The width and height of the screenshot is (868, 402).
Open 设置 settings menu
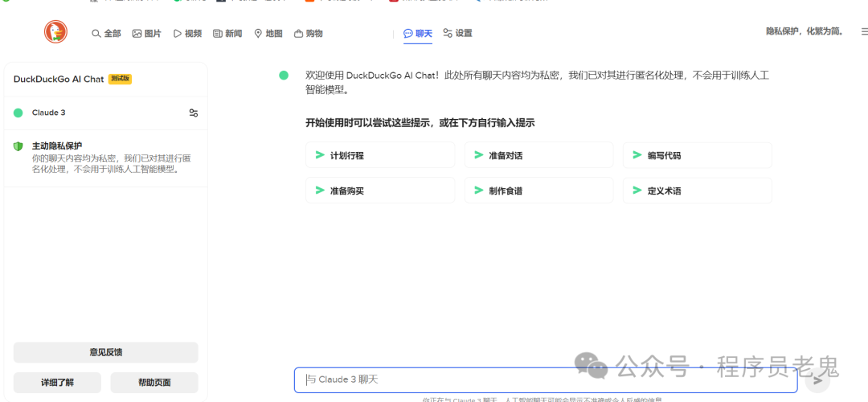click(x=458, y=34)
